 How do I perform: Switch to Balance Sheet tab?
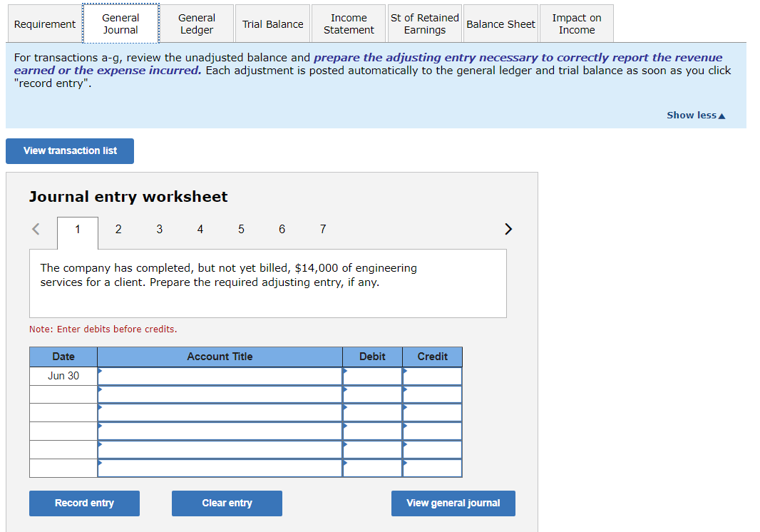pos(500,24)
